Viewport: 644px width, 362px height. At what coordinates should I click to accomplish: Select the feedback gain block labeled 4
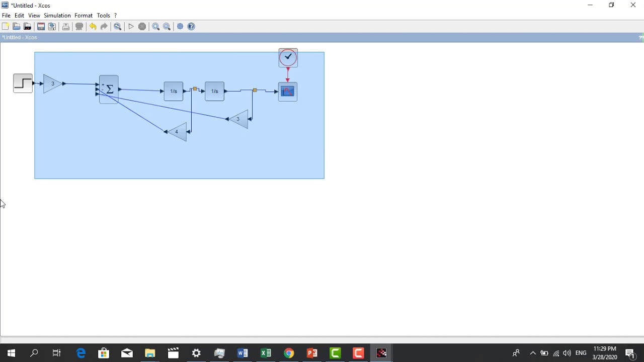pyautogui.click(x=177, y=132)
